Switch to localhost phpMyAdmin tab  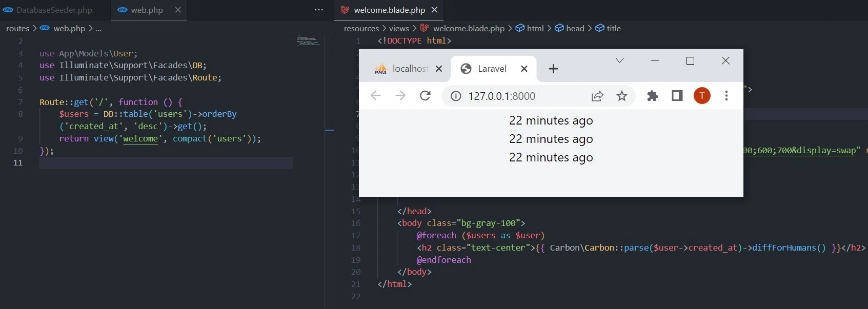(x=402, y=69)
